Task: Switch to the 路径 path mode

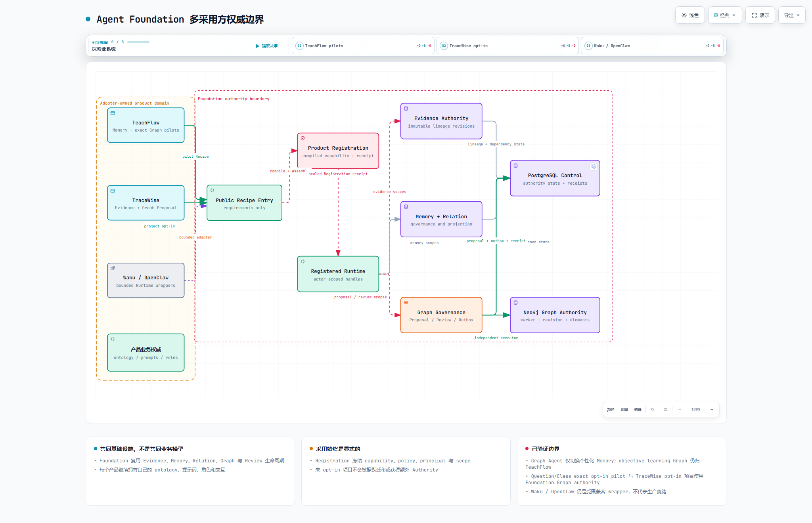Action: (611, 410)
